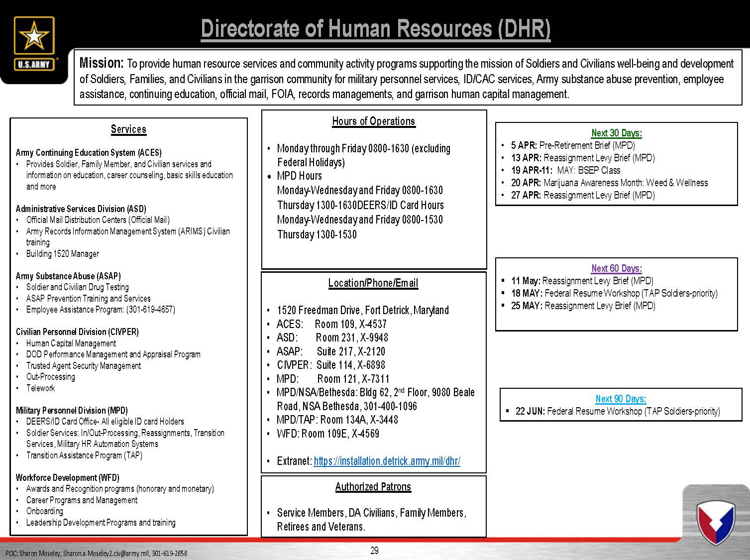This screenshot has width=750, height=560.
Task: Click 11 May Reassignment Levy Brief entry
Action: point(582,281)
